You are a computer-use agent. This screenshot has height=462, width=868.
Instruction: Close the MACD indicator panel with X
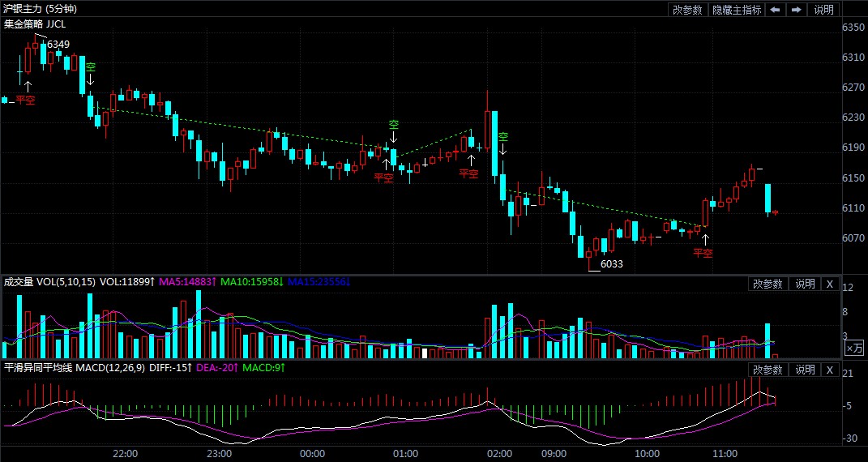pos(829,370)
